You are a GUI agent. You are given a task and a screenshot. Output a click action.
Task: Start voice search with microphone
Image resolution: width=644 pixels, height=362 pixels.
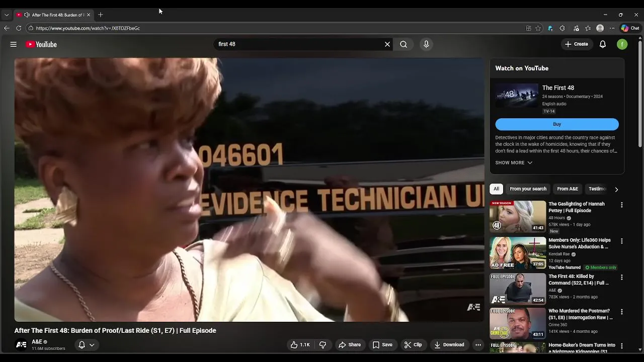tap(426, 44)
